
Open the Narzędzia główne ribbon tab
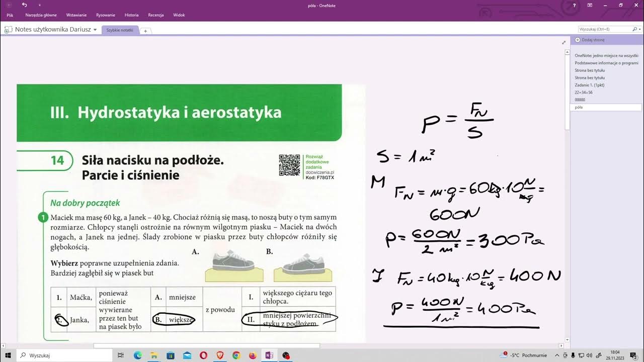[x=41, y=15]
